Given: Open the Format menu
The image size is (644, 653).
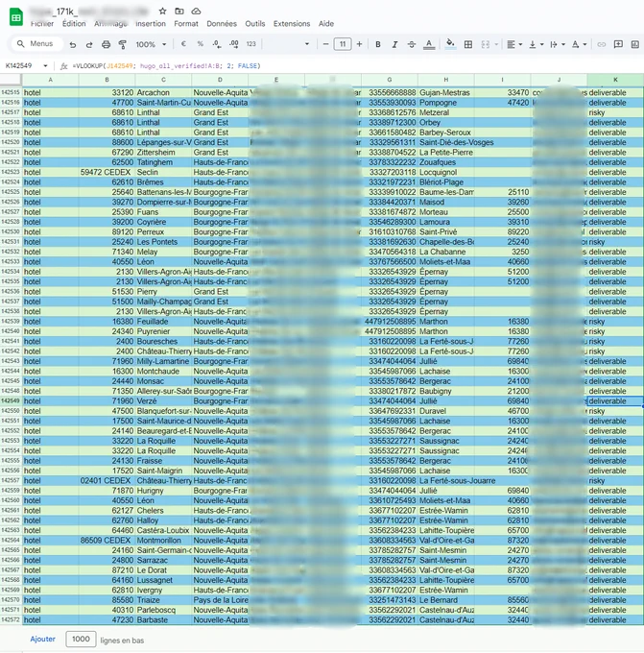Looking at the screenshot, I should 186,24.
